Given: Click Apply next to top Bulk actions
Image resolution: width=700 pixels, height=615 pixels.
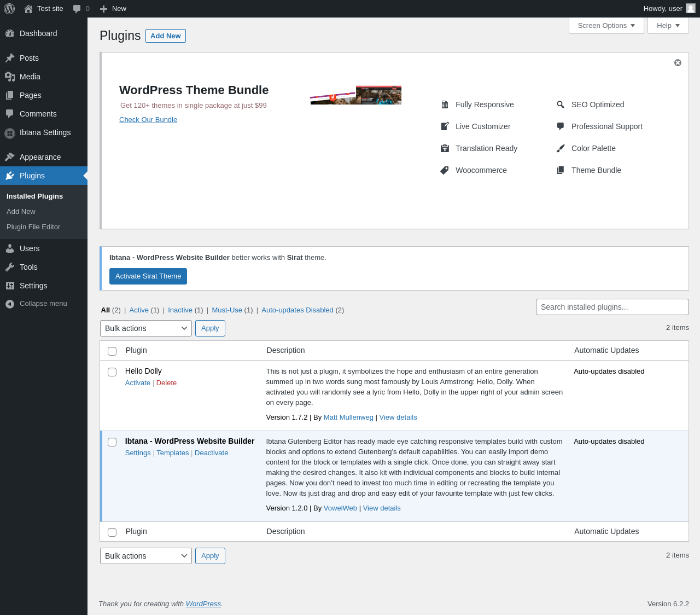Looking at the screenshot, I should pyautogui.click(x=210, y=328).
